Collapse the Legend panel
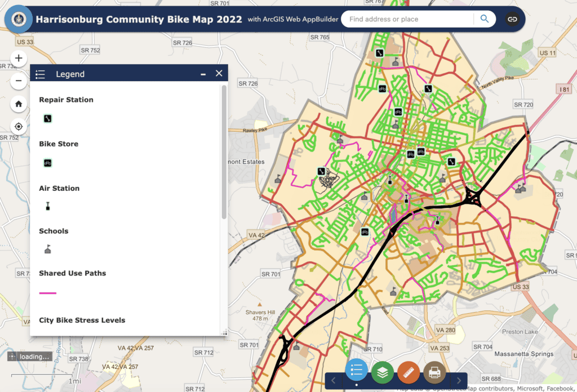 [203, 74]
